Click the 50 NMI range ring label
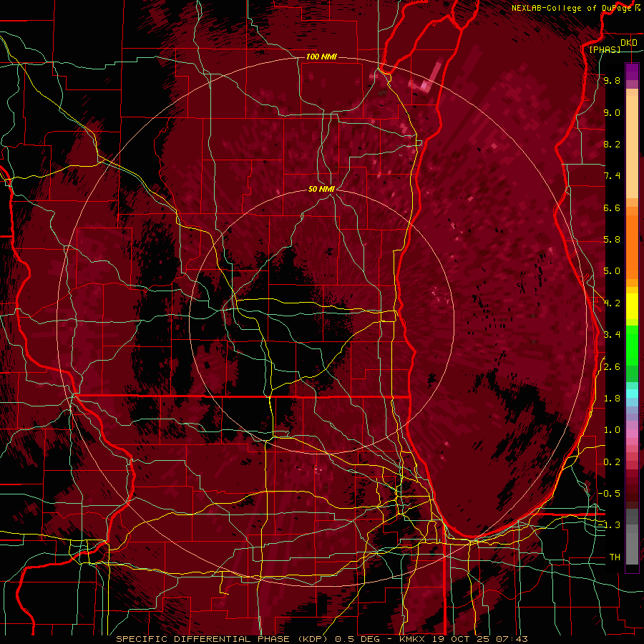The image size is (644, 644). click(321, 189)
